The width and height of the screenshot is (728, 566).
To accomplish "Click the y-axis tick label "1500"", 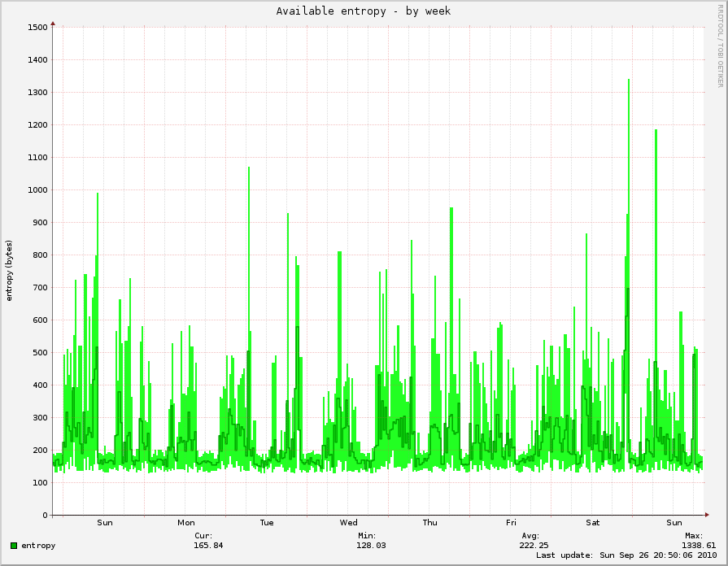I will pyautogui.click(x=37, y=28).
